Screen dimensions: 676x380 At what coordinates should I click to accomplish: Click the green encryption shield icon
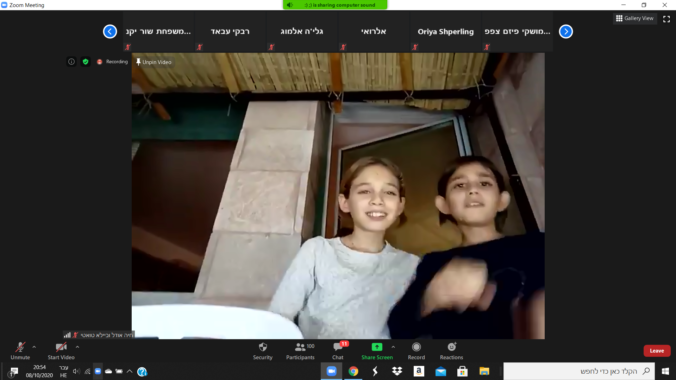point(85,62)
